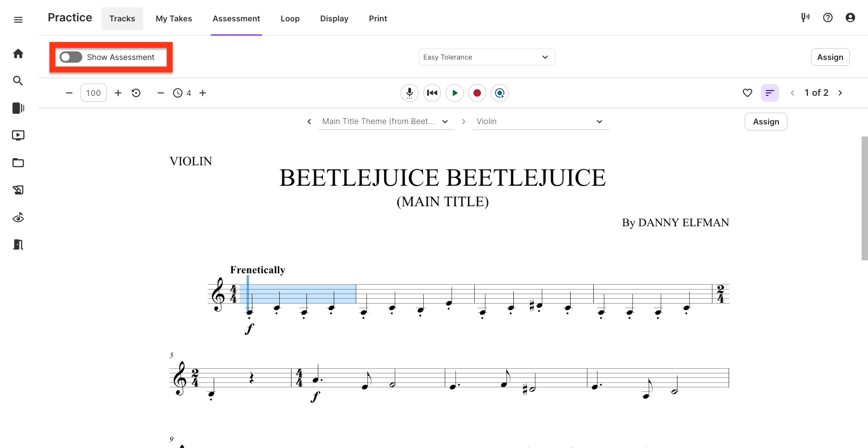Rewind to beginning of the piece

click(x=432, y=93)
